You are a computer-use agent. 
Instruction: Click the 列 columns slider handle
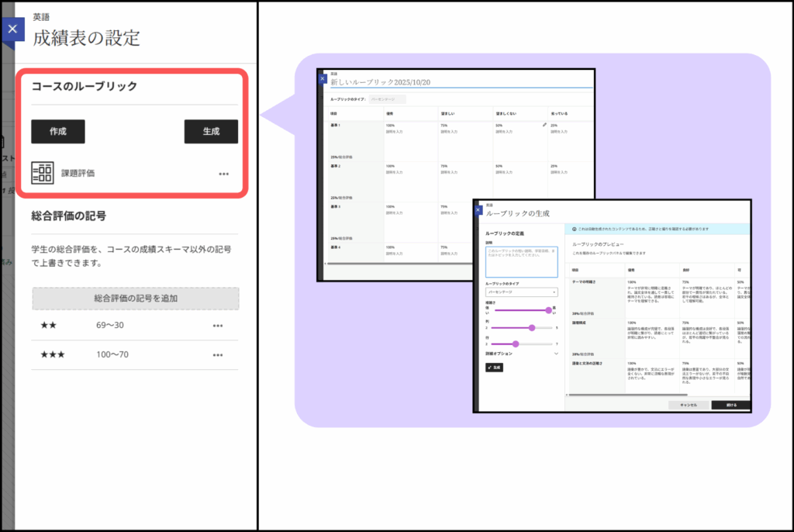point(531,327)
